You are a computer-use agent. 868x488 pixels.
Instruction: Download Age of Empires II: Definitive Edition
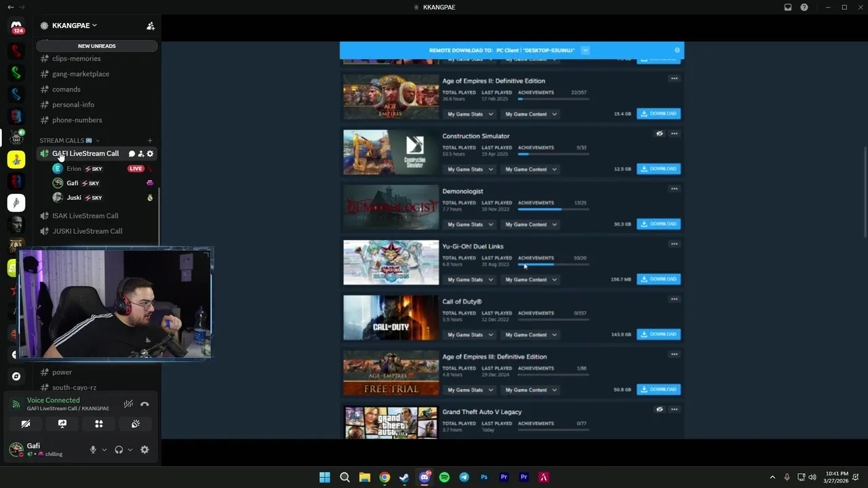pyautogui.click(x=658, y=114)
